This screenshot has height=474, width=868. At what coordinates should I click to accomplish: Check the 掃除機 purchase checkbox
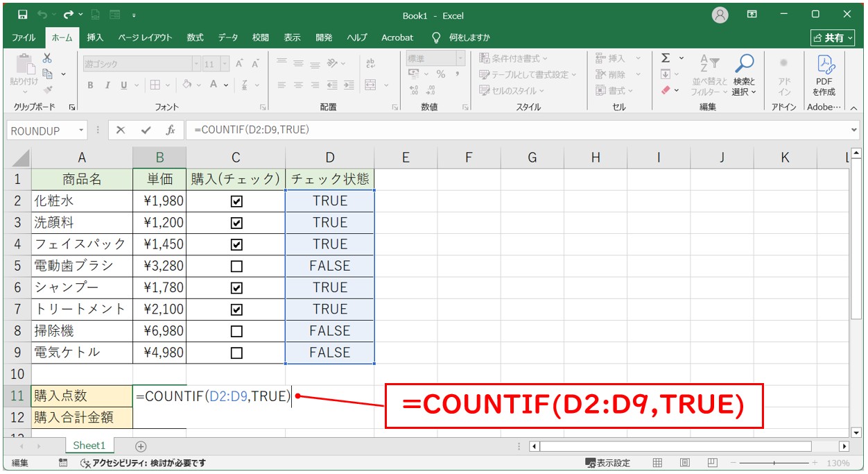pyautogui.click(x=236, y=331)
